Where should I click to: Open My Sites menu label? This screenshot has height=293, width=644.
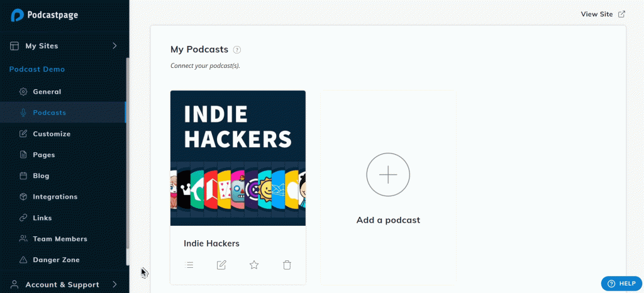click(42, 46)
